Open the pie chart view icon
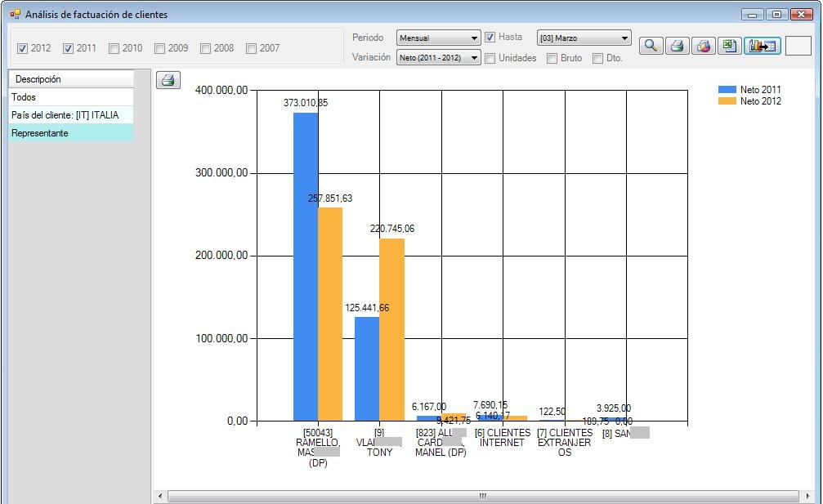 pyautogui.click(x=703, y=46)
